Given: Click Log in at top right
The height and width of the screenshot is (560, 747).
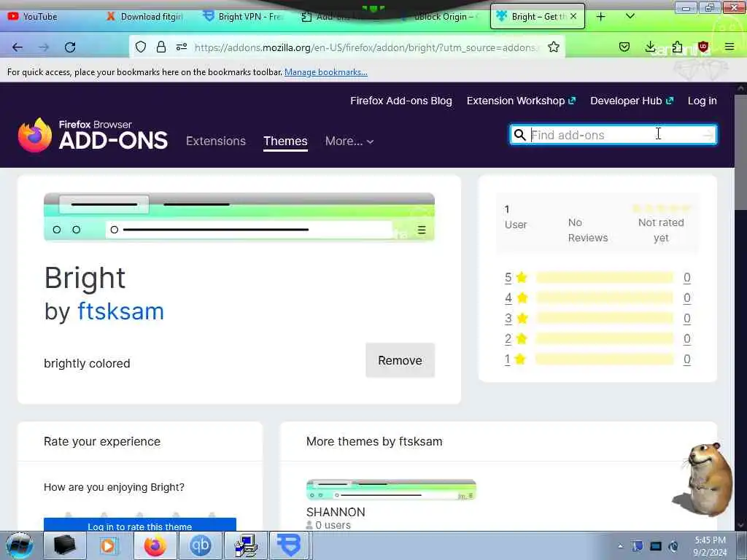Looking at the screenshot, I should (703, 101).
